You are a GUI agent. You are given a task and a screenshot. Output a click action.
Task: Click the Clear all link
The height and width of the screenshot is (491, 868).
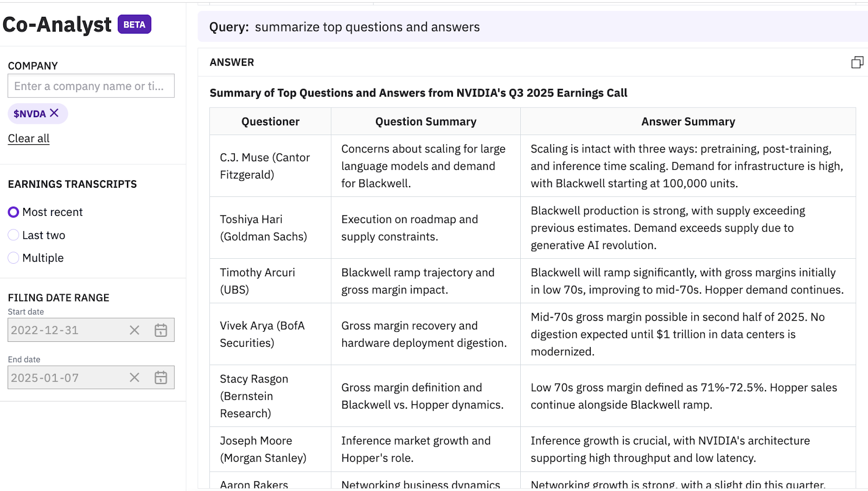point(29,138)
